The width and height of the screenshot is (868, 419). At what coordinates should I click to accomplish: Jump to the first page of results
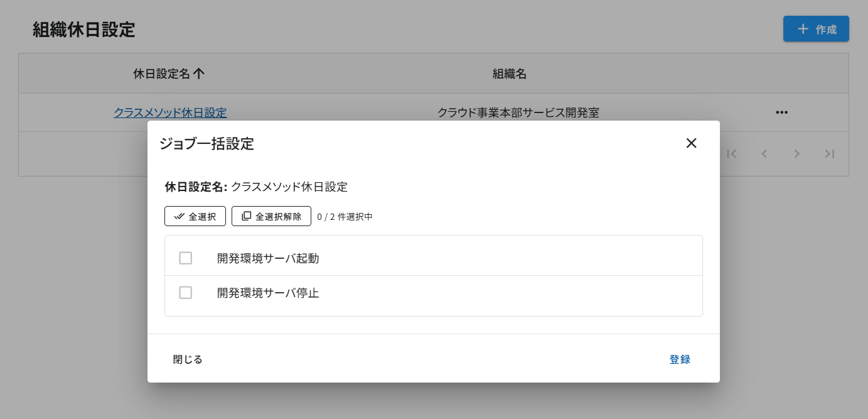point(732,153)
